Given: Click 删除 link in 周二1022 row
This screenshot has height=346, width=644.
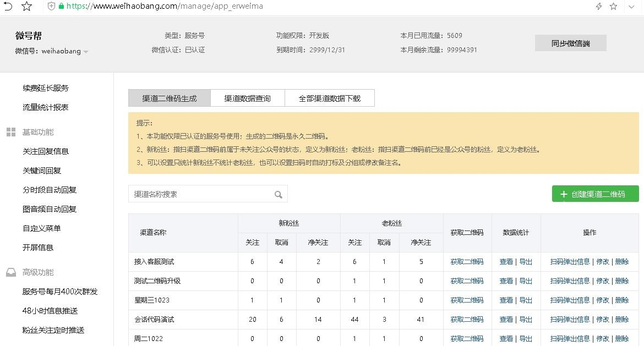Looking at the screenshot, I should pyautogui.click(x=622, y=339).
